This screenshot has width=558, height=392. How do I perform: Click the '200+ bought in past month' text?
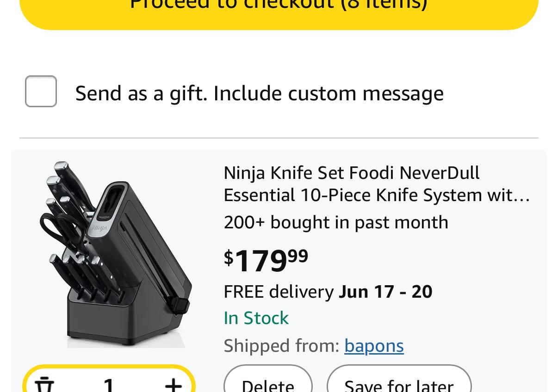pos(336,222)
